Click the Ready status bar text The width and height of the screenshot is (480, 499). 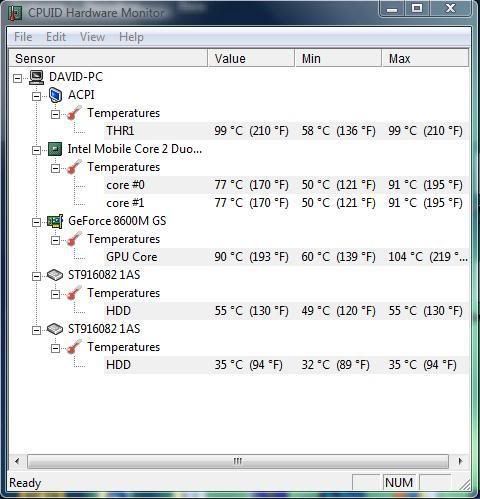[25, 483]
